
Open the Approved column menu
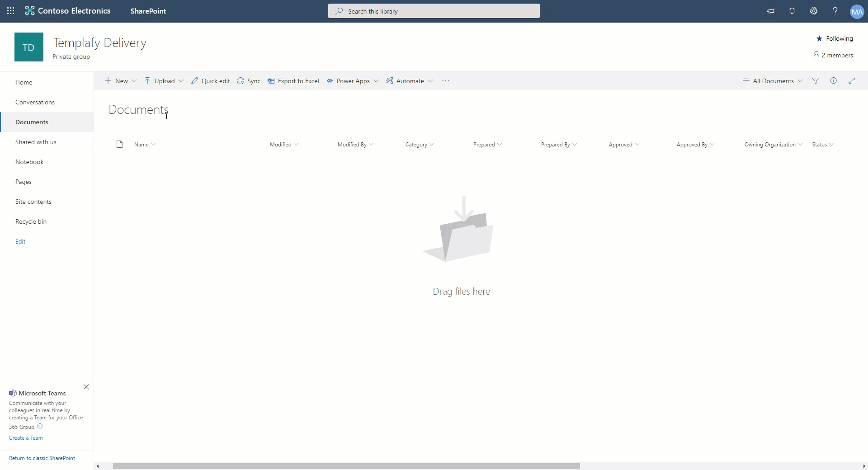coord(624,145)
